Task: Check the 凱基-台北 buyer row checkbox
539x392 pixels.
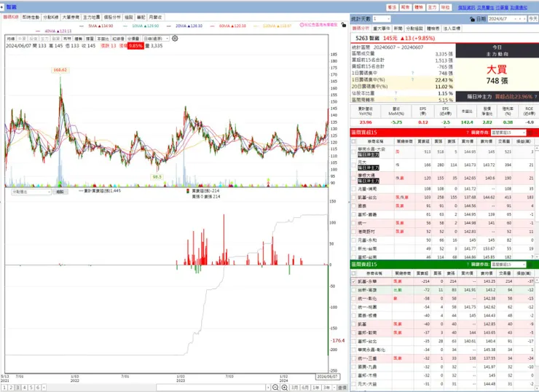Action: tap(354, 197)
